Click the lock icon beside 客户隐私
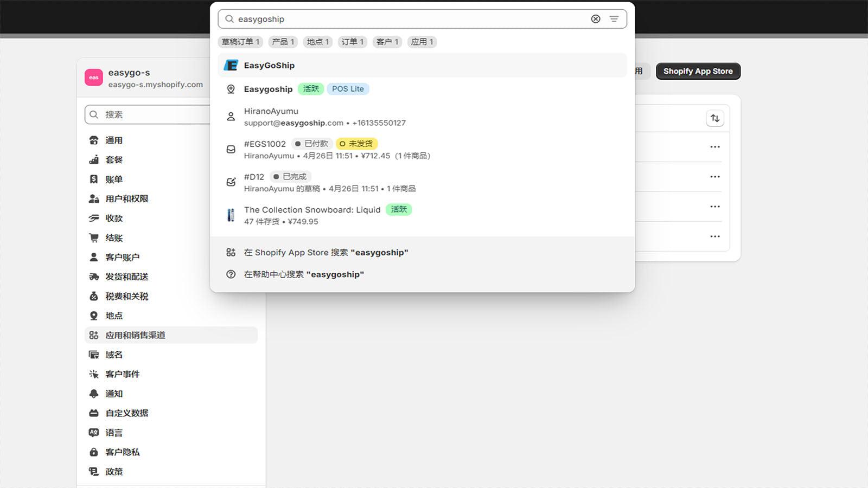Image resolution: width=868 pixels, height=488 pixels. [x=94, y=452]
